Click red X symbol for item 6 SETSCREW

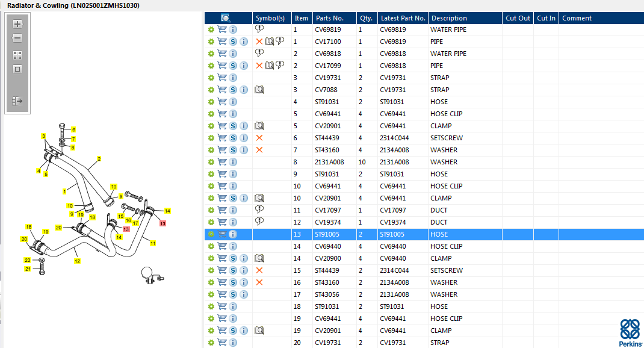click(x=259, y=138)
